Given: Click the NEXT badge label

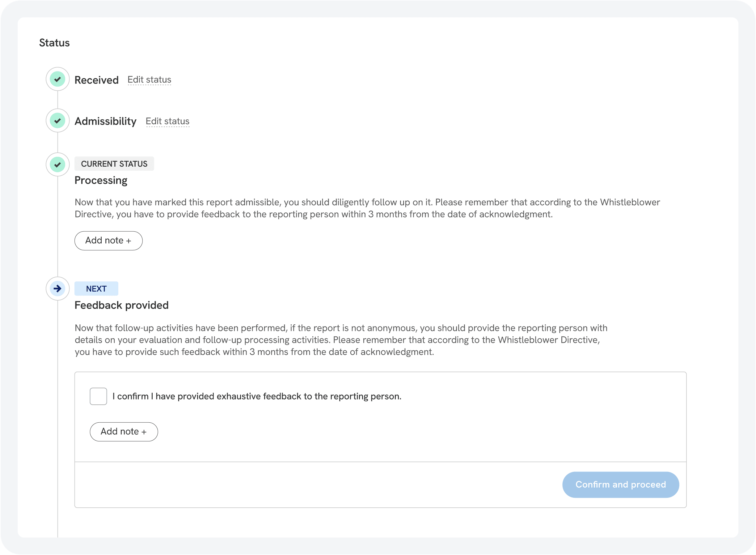Looking at the screenshot, I should point(96,288).
